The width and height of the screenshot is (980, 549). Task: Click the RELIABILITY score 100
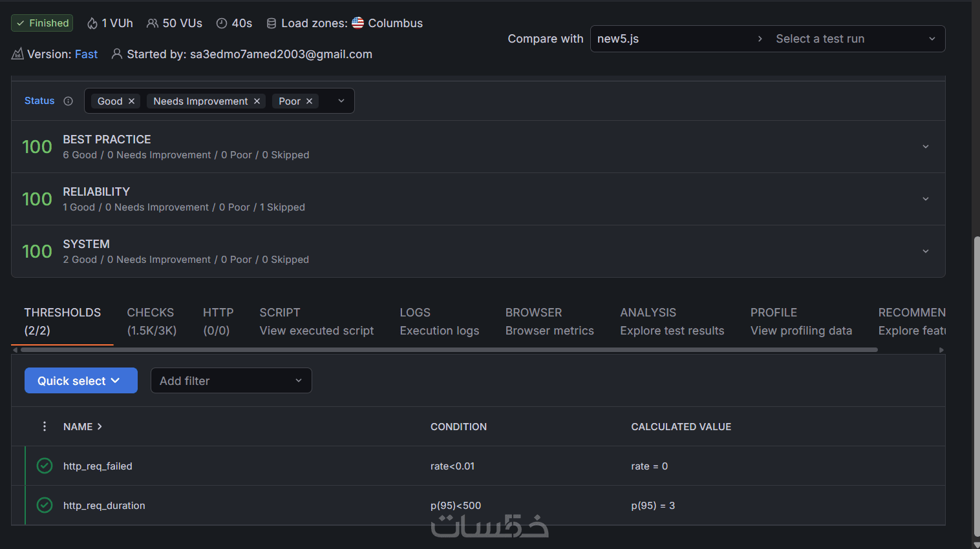coord(37,199)
